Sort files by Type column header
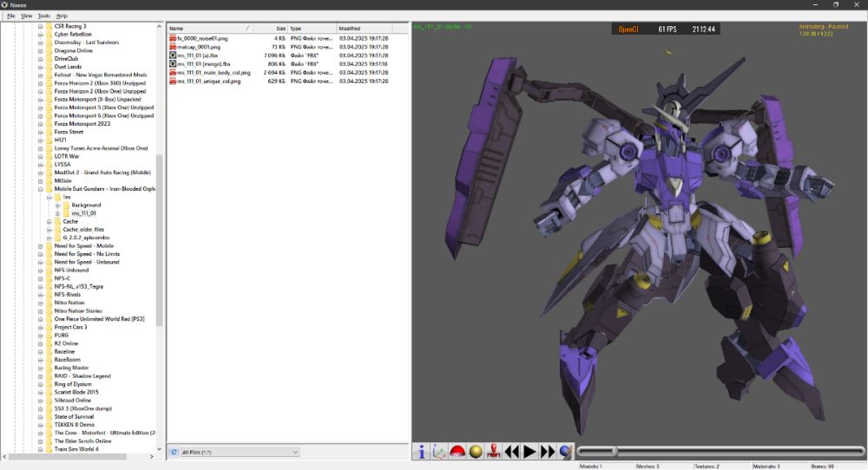Image resolution: width=868 pixels, height=470 pixels. click(x=312, y=29)
